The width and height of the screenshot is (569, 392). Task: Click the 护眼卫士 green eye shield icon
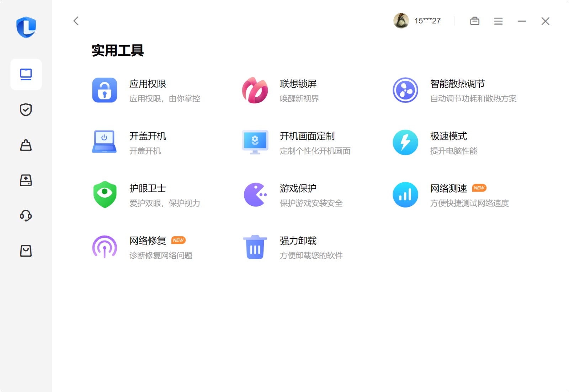(x=105, y=195)
